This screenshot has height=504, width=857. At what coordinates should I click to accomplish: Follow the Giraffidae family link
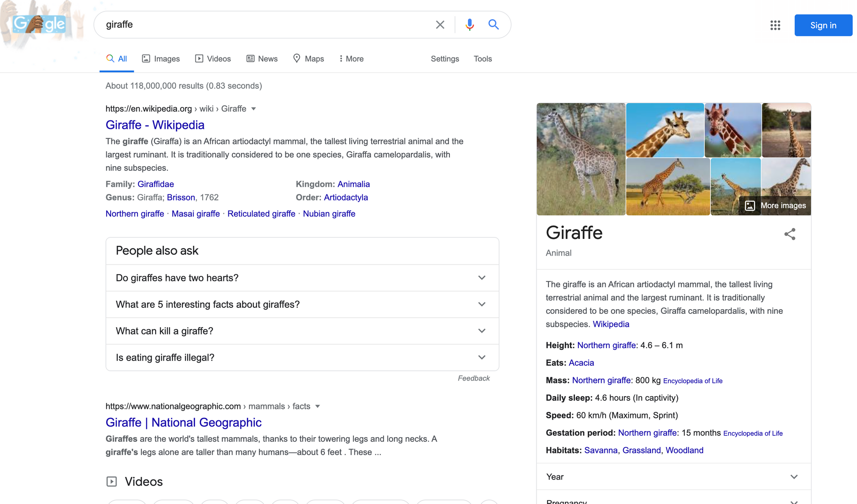click(x=156, y=184)
